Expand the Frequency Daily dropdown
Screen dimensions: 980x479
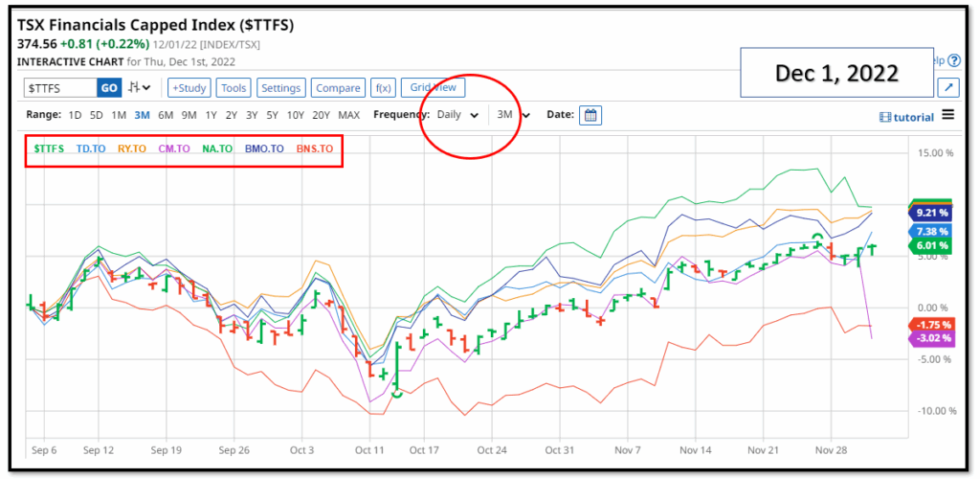tap(457, 115)
